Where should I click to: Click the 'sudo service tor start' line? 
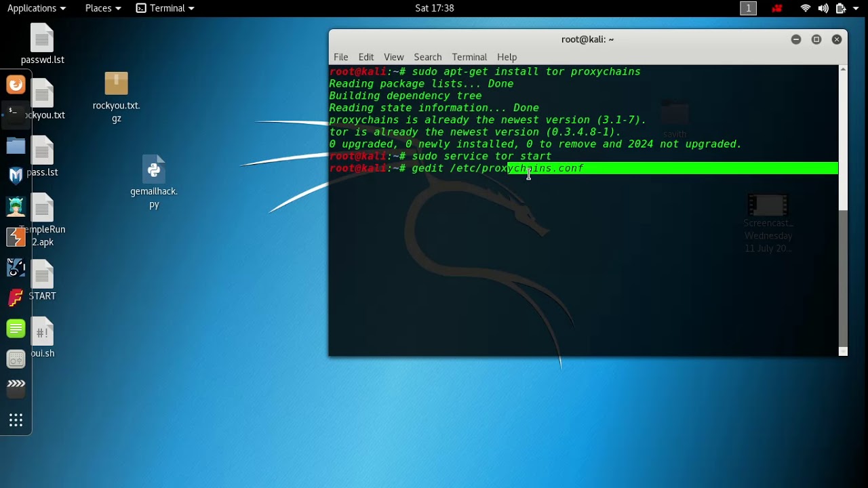pyautogui.click(x=481, y=157)
